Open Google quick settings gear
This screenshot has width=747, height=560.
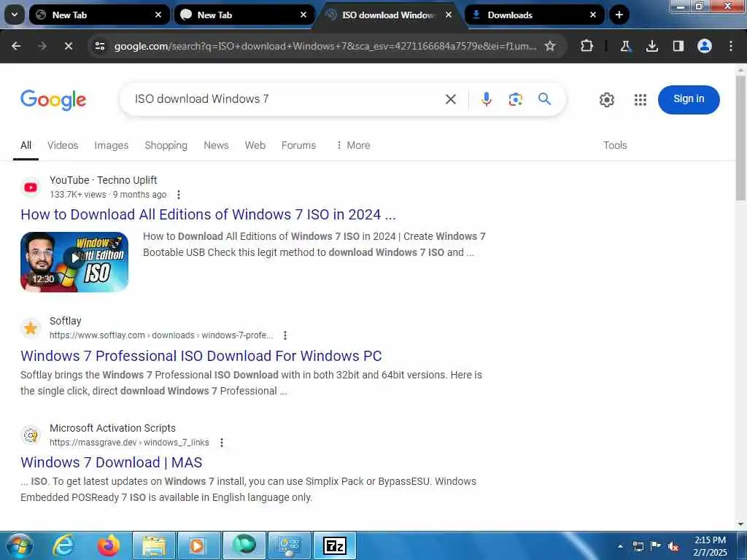coord(606,99)
